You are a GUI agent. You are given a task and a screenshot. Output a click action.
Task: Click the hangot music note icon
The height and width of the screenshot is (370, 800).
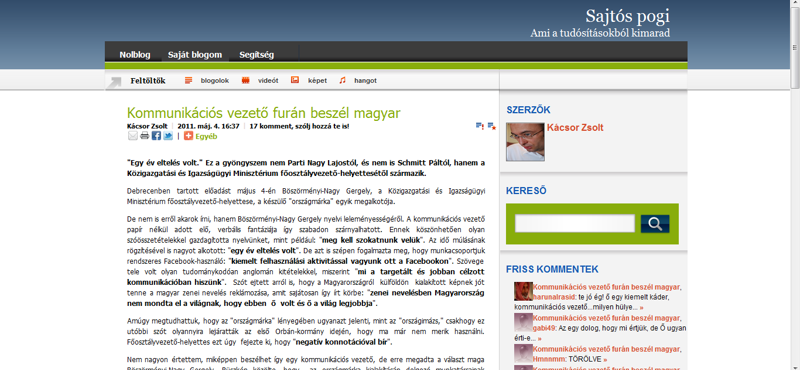[343, 80]
